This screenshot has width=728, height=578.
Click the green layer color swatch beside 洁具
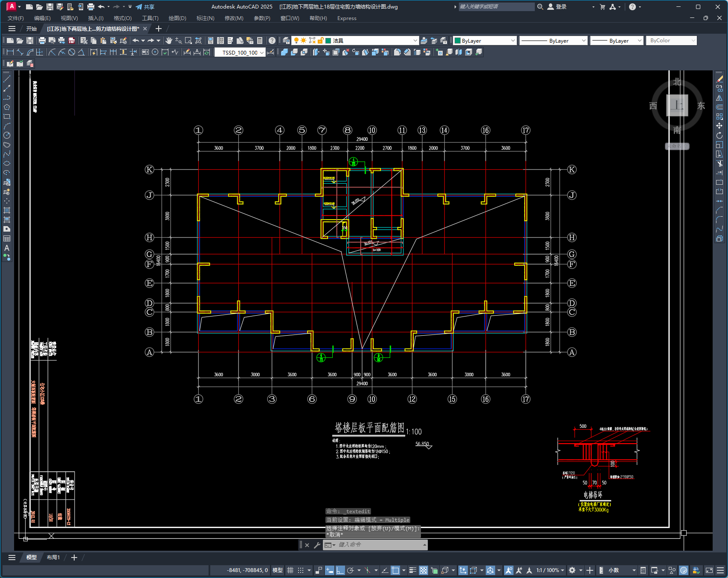pyautogui.click(x=328, y=41)
